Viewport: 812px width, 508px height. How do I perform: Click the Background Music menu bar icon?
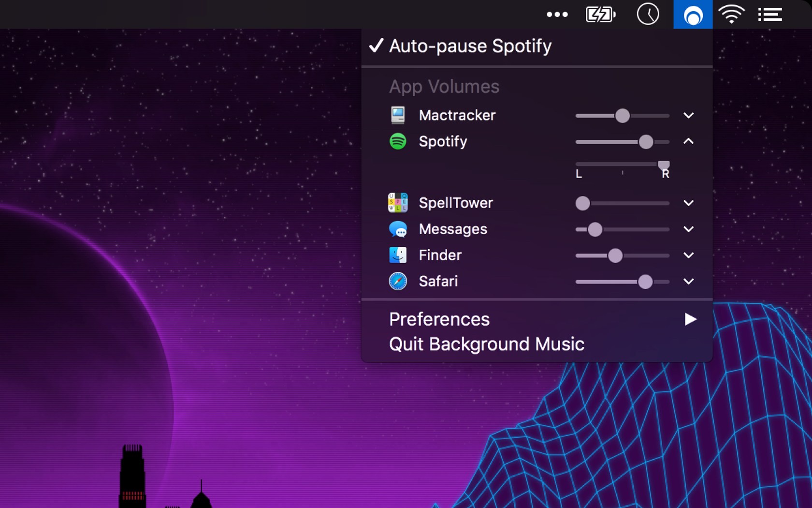(692, 14)
